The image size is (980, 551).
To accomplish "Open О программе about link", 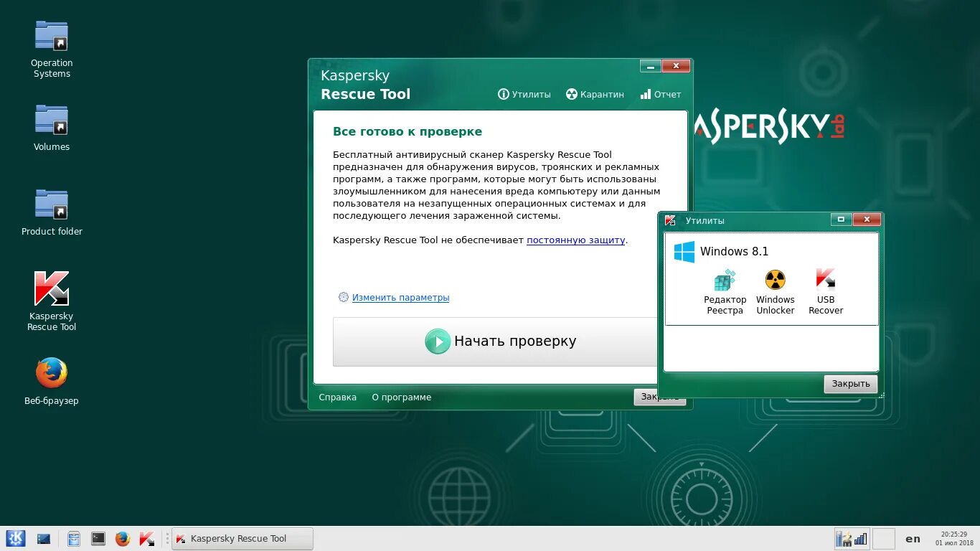I will click(401, 397).
